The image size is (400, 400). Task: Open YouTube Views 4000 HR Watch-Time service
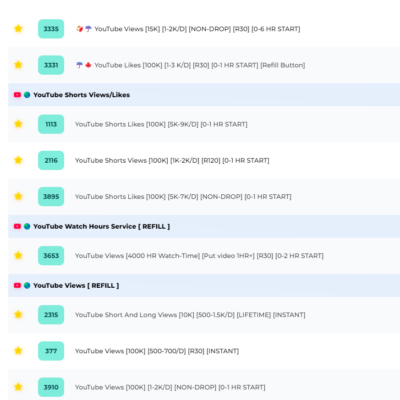[x=199, y=256]
